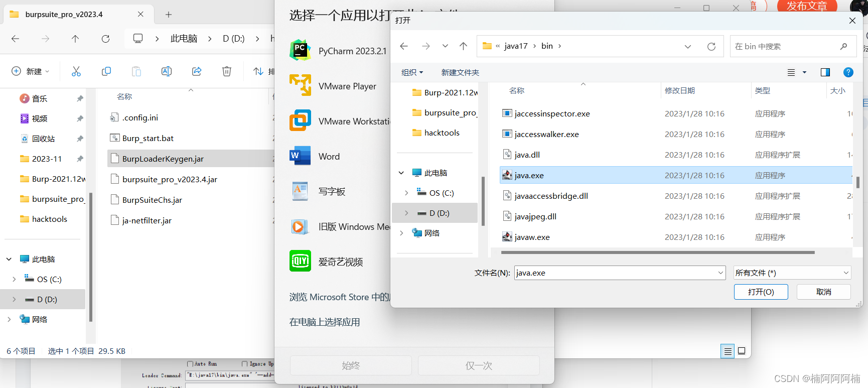Click the Open dialog tree vertical scrollbar
The height and width of the screenshot is (388, 868).
483,201
